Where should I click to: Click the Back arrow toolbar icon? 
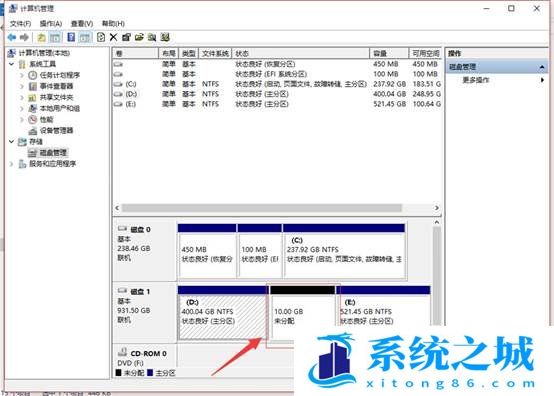tap(12, 37)
